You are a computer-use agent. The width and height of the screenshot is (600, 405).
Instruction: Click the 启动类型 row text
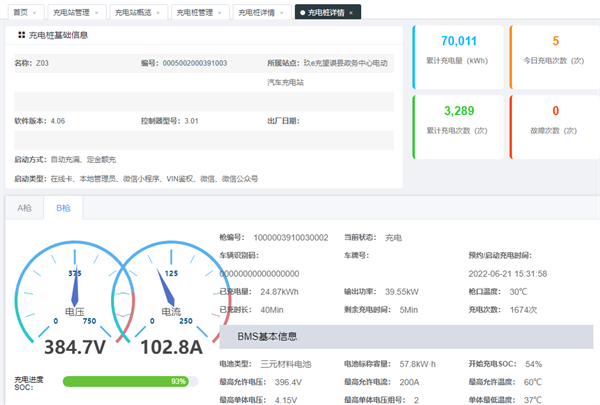[x=136, y=179]
